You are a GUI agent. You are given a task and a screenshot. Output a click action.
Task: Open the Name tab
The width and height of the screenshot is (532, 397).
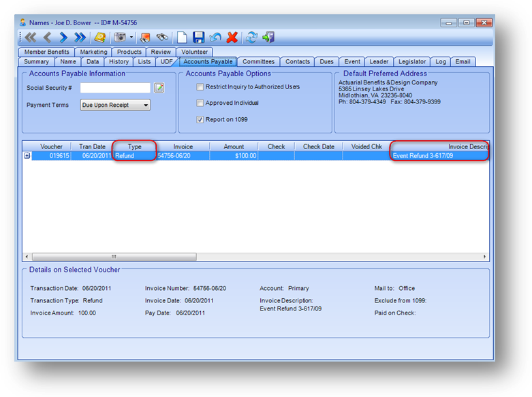point(68,62)
